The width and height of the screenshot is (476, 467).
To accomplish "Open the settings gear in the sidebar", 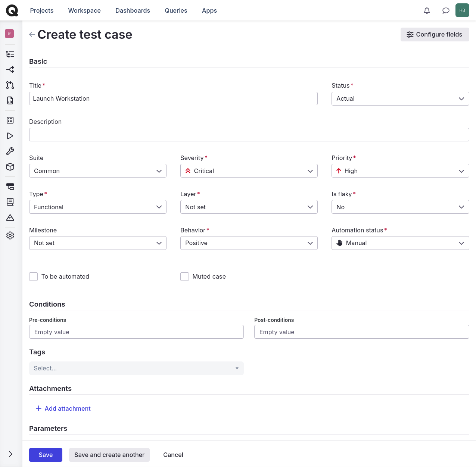I will pos(10,235).
